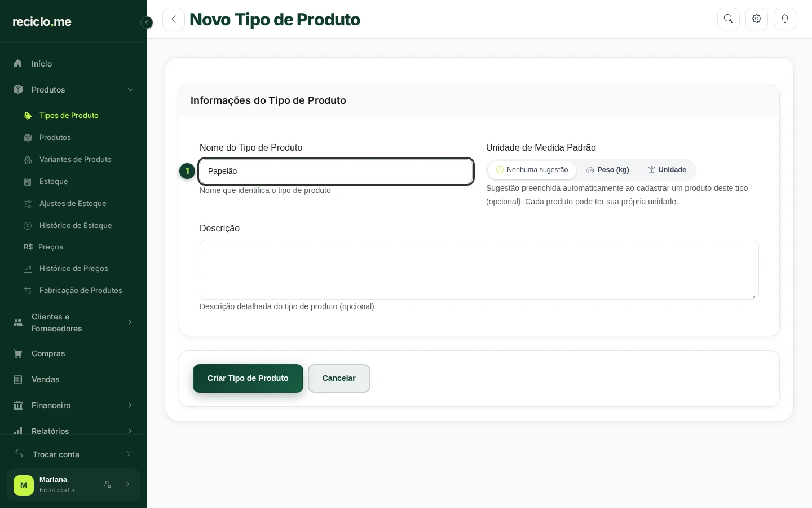Select Peso (kg) as default unit
The image size is (812, 508).
608,170
